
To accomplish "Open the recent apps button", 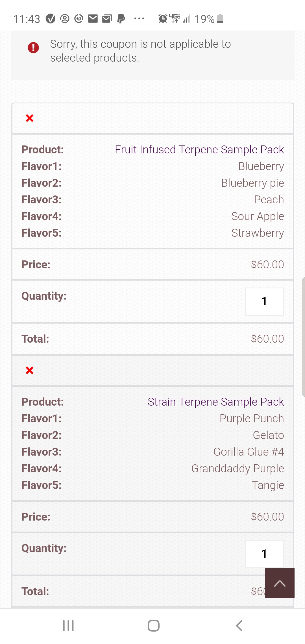I will [x=68, y=626].
